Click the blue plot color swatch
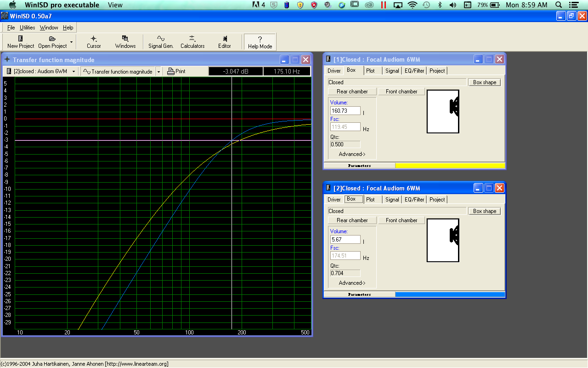588x368 pixels. tap(450, 294)
